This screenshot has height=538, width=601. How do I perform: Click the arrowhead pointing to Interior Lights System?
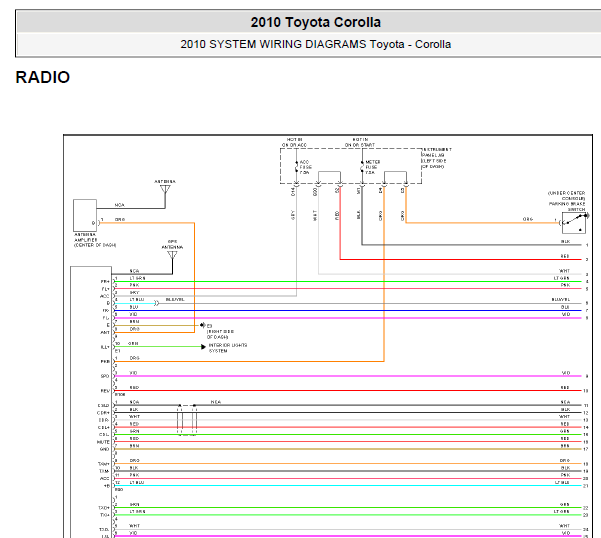pos(204,347)
